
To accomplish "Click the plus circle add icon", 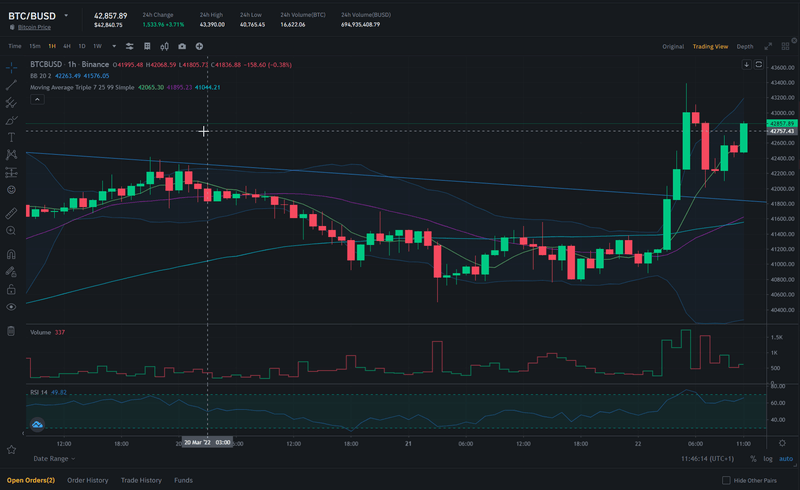I will (x=199, y=46).
